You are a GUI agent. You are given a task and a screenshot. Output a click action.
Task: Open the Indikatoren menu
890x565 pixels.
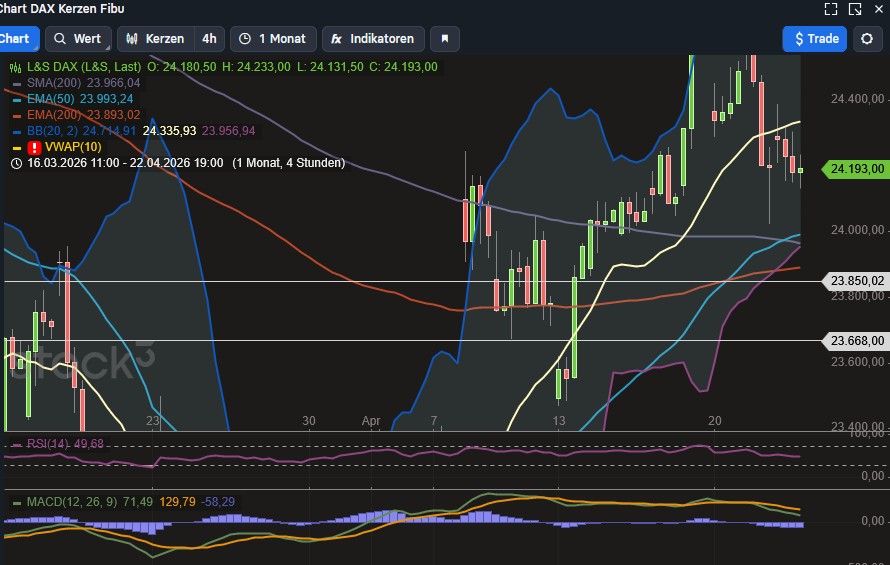coord(371,39)
